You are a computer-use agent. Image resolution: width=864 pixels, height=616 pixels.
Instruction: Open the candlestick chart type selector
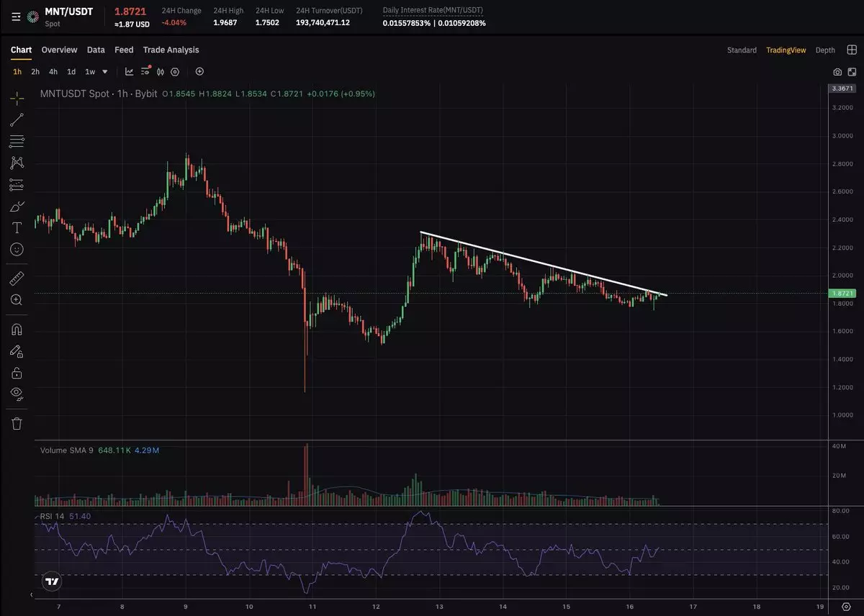[160, 72]
